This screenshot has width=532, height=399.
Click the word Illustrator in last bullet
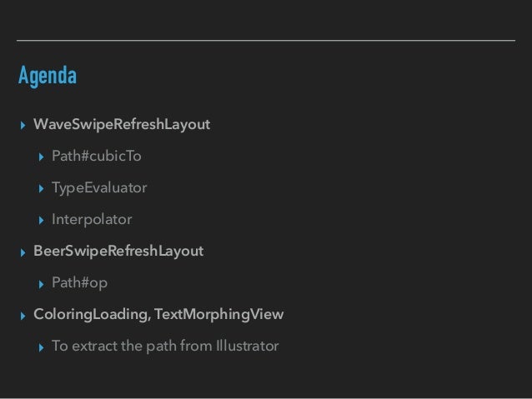click(x=248, y=346)
